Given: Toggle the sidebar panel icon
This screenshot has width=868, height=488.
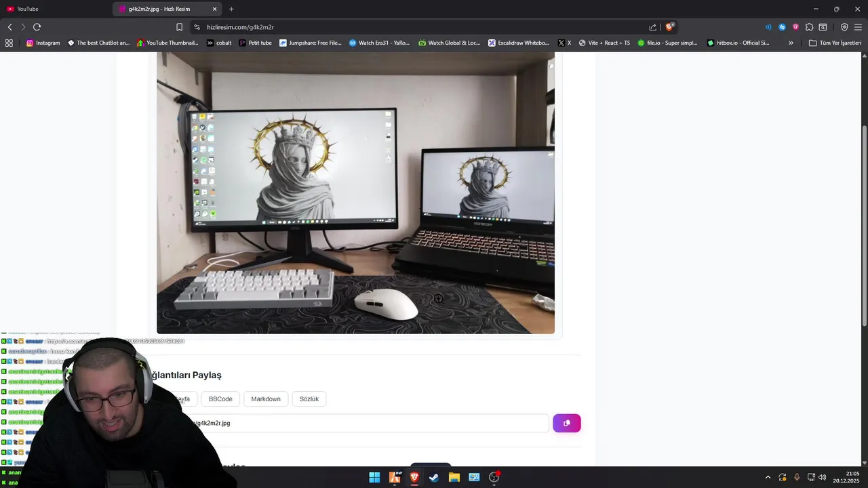Looking at the screenshot, I should point(823,27).
